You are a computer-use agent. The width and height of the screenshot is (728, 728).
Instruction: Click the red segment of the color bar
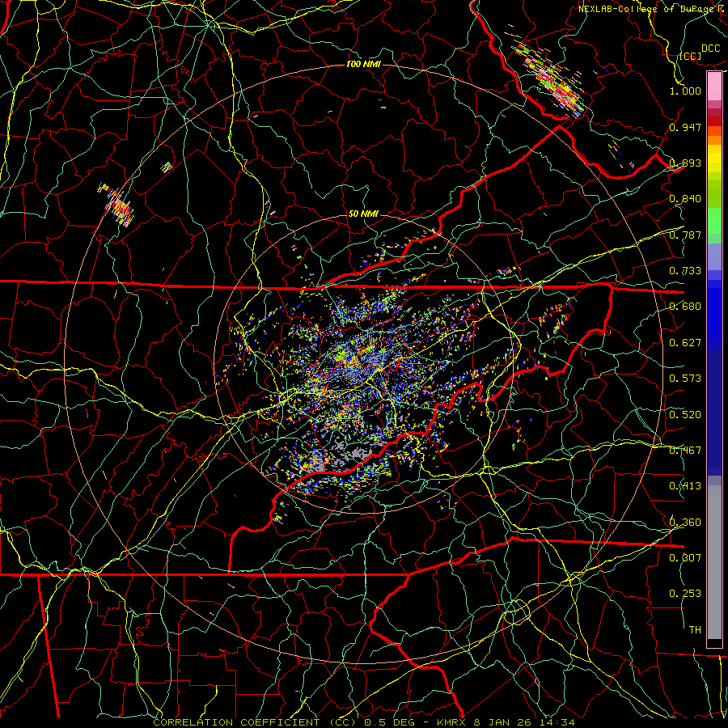click(714, 121)
